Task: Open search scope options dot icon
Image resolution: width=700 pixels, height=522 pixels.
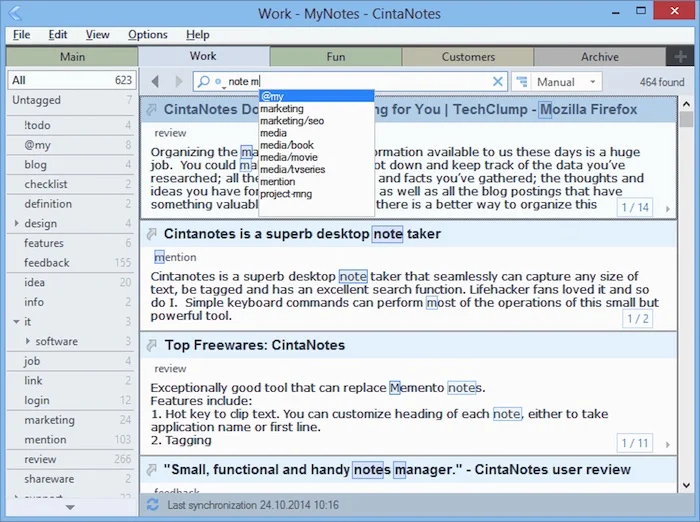Action: click(x=218, y=82)
